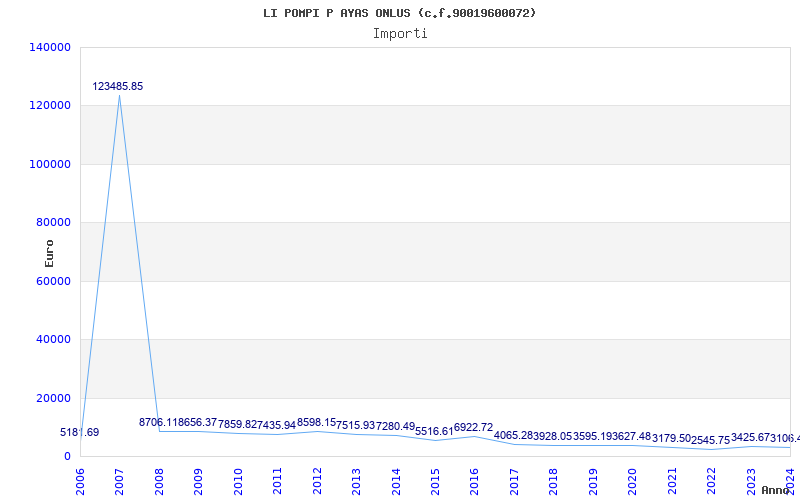
Task: Select the data label 5516.61
Action: point(434,431)
